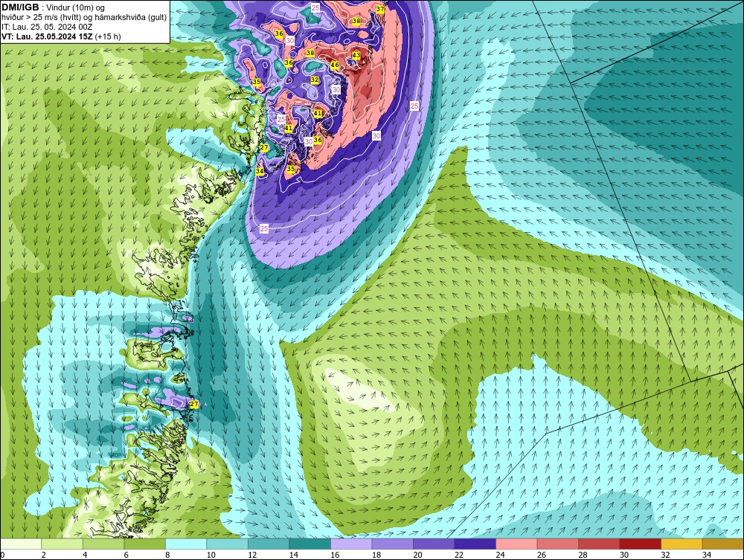
Task: Click the 26–28 m/s salmon legend swatch
Action: coord(557,544)
